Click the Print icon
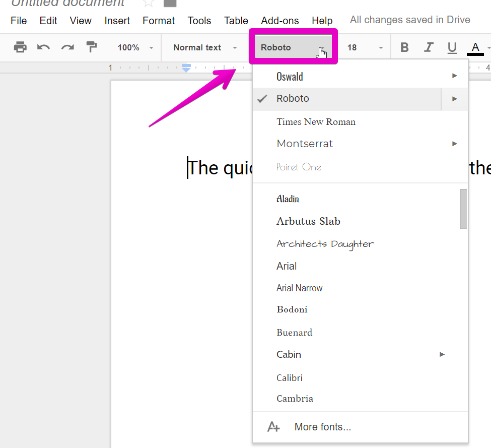491x448 pixels. (20, 47)
